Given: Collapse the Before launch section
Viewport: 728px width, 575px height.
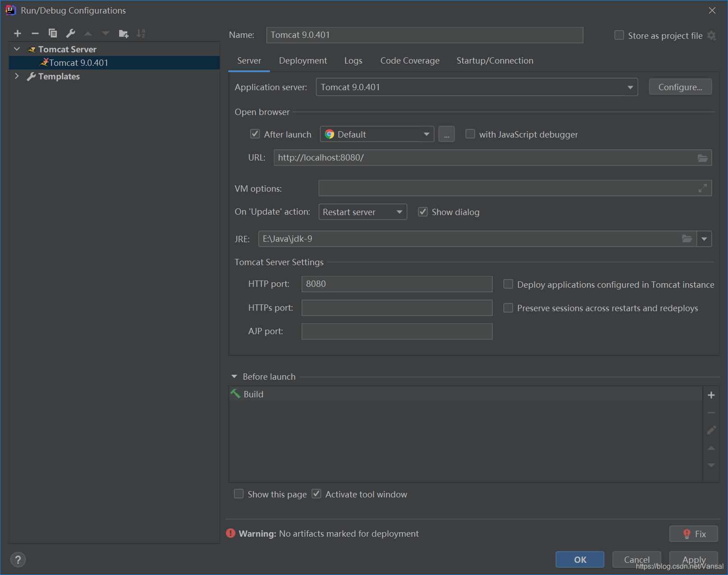Looking at the screenshot, I should tap(234, 377).
